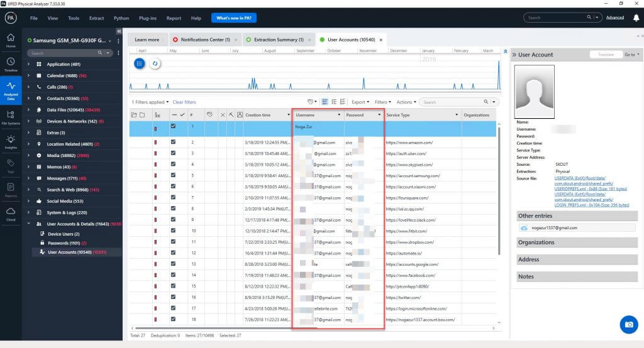Select the first table layout view icon
Screen dimensions: 644x348
(325, 102)
